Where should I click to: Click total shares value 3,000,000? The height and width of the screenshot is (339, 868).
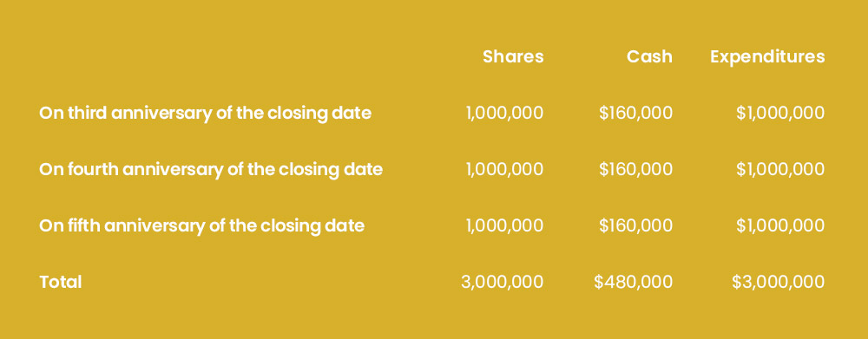pos(502,282)
